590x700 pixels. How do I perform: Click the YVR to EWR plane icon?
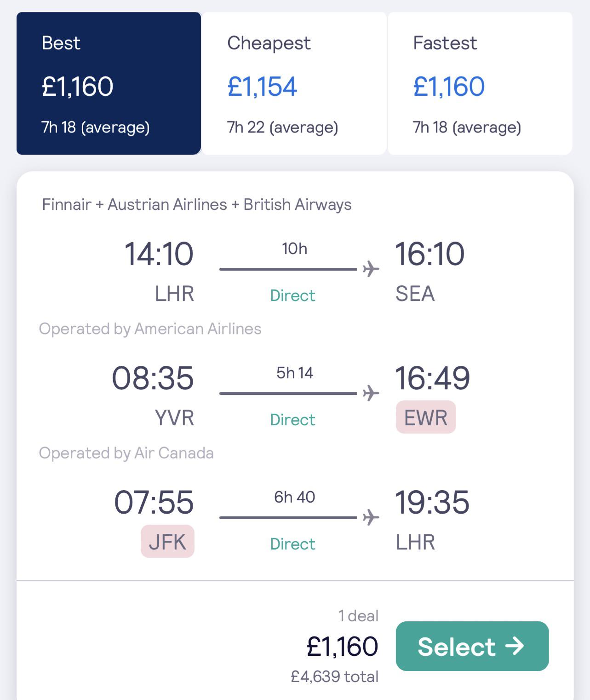(371, 393)
